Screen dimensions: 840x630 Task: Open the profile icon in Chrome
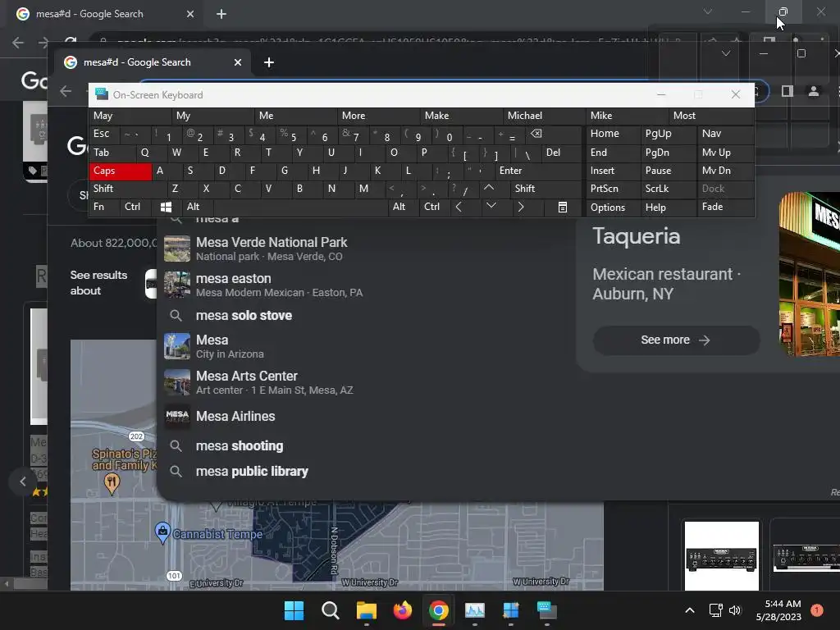813,92
